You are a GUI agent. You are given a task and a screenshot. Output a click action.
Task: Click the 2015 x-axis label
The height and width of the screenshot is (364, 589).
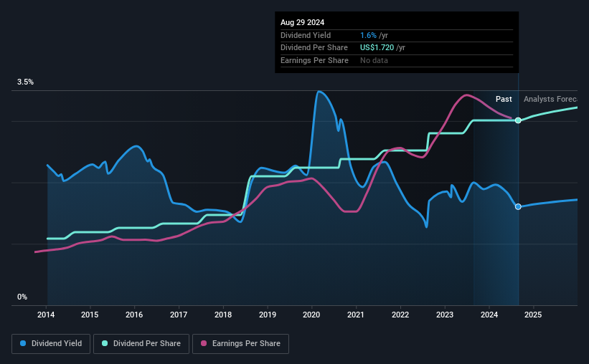(x=90, y=315)
